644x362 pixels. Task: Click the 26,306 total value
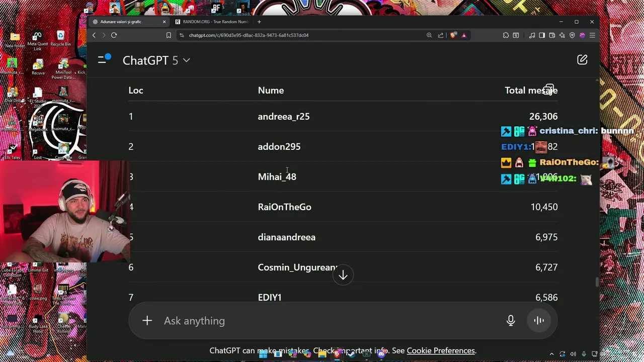pyautogui.click(x=543, y=117)
